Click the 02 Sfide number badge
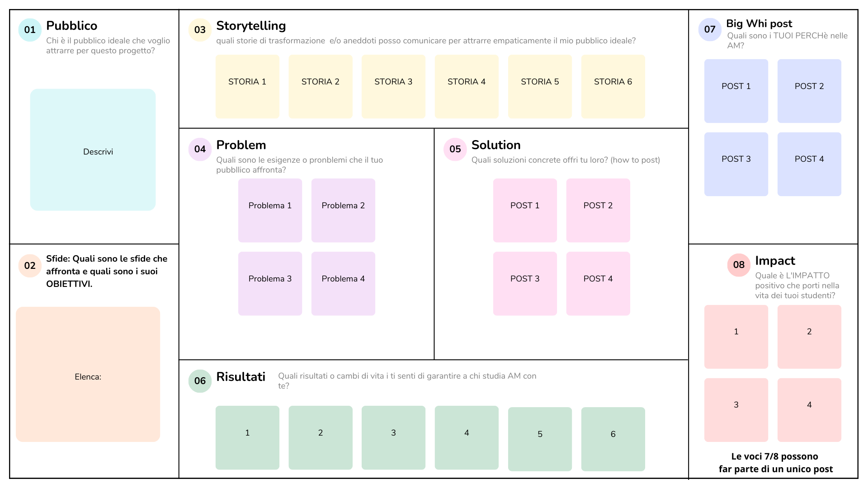 pyautogui.click(x=30, y=266)
